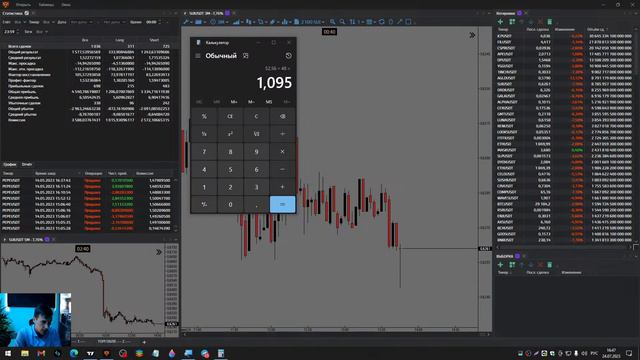640x360 pixels.
Task: Open Microsoft Edge from the taskbar
Action: [74, 353]
